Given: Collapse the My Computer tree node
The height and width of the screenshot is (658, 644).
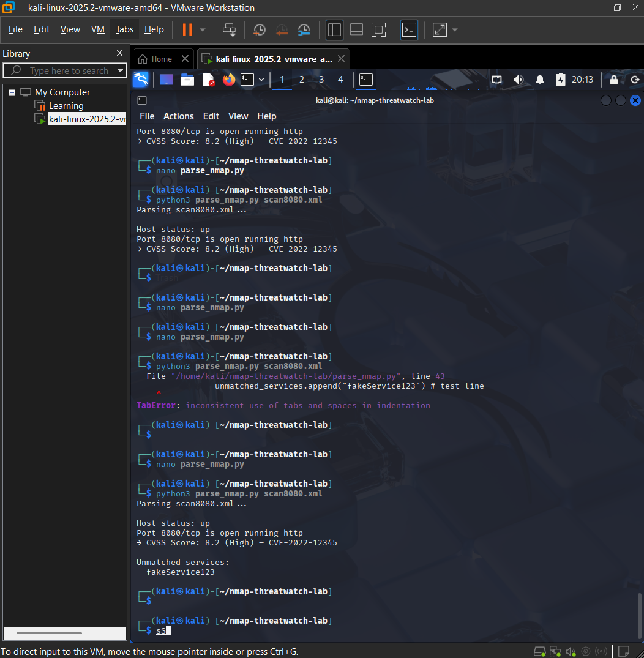Looking at the screenshot, I should coord(12,92).
